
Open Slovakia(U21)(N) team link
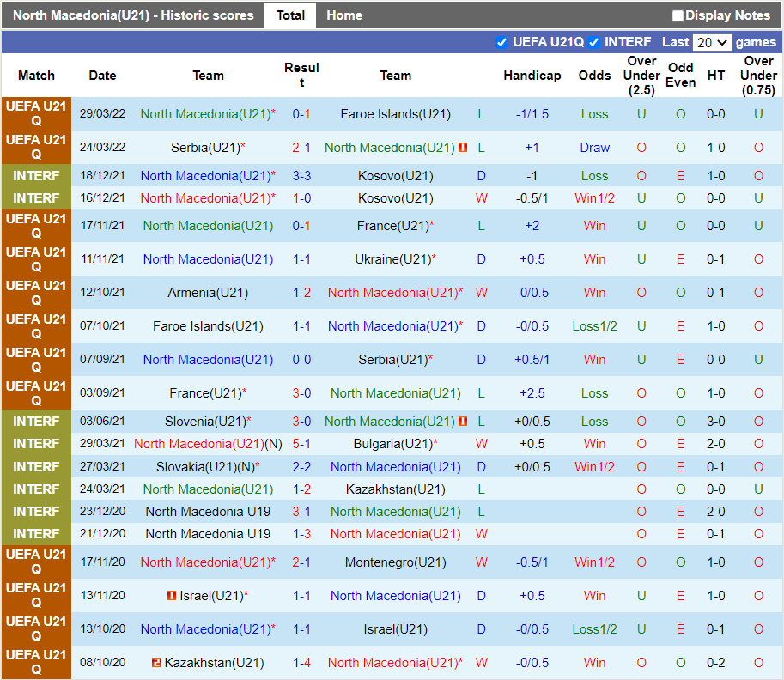click(x=205, y=467)
